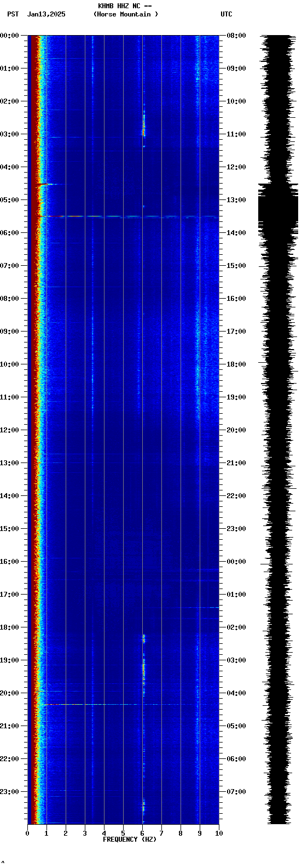Click the "6" frequency axis tick label

(142, 833)
